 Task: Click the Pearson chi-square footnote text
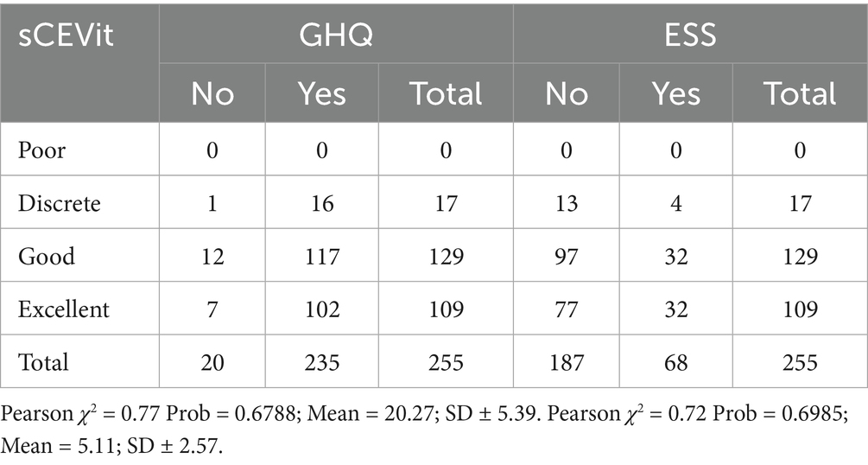pyautogui.click(x=424, y=430)
